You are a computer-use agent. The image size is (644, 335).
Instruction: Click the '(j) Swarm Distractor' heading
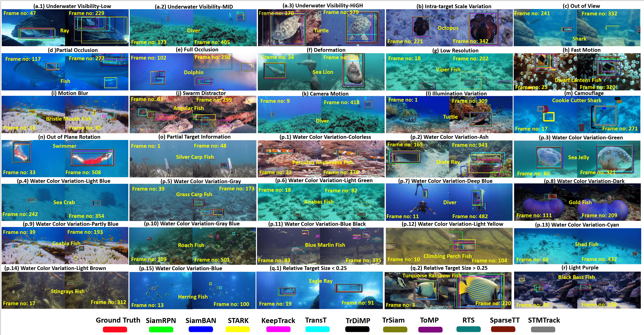click(x=201, y=93)
